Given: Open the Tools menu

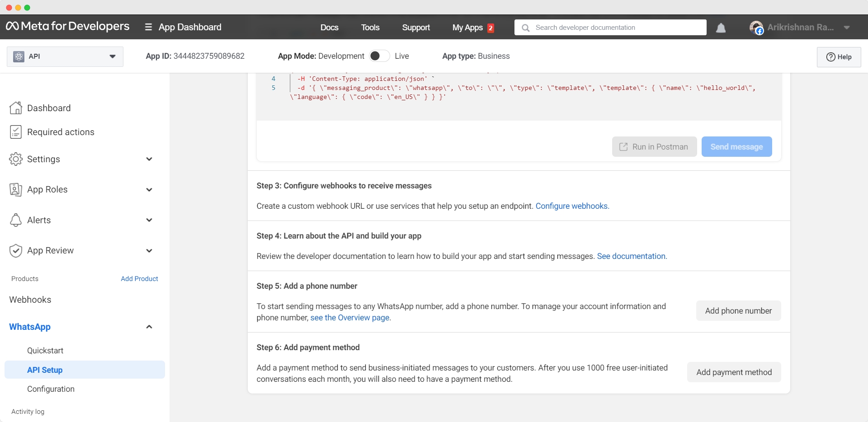Looking at the screenshot, I should pyautogui.click(x=370, y=28).
